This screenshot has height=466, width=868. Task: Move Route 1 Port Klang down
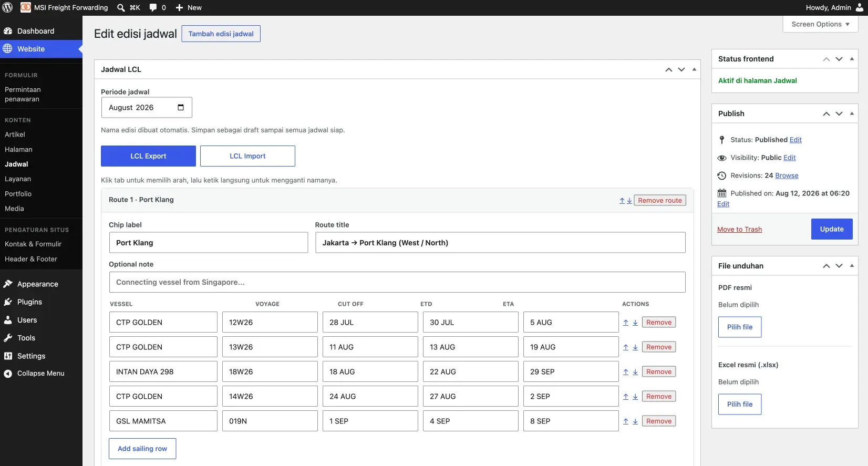(x=629, y=201)
